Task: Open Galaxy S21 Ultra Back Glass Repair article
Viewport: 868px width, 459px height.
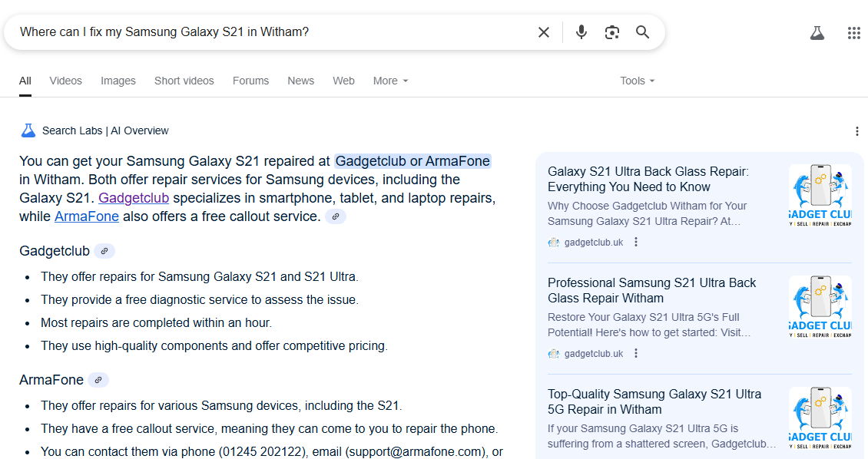Action: coord(648,179)
